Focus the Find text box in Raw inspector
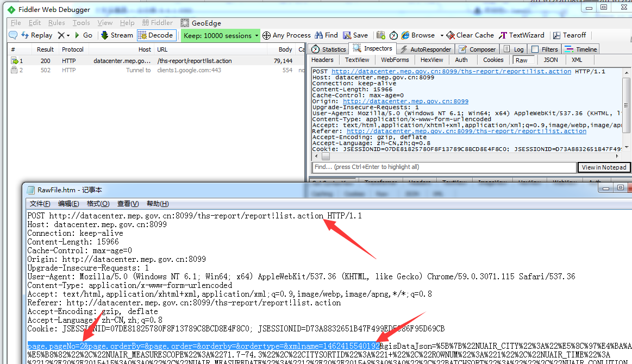Screen dimensions: 632x364 [x=444, y=167]
